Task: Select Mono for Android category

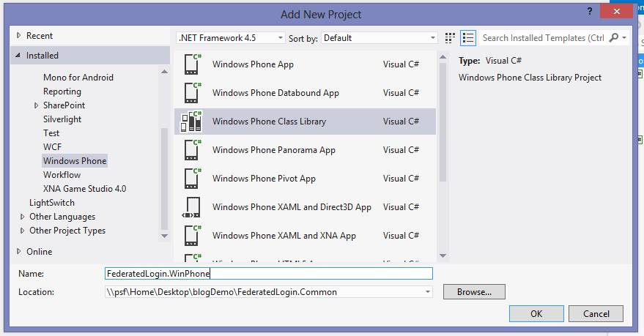Action: click(x=78, y=78)
